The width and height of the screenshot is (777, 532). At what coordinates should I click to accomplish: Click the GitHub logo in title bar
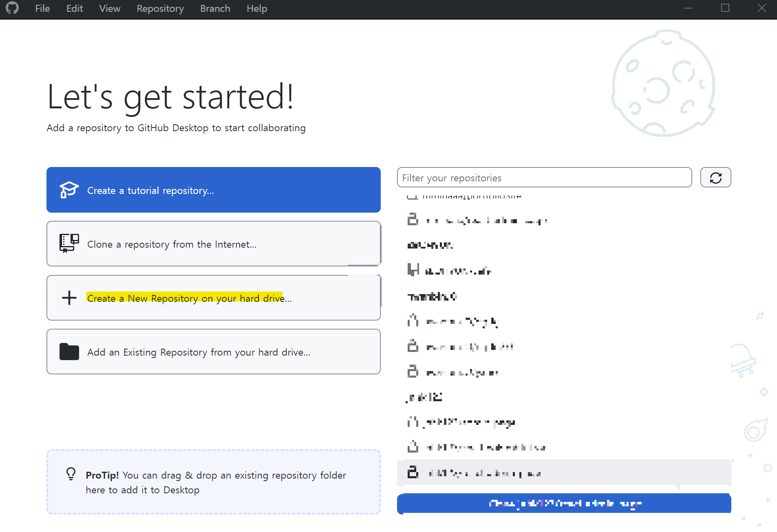12,8
